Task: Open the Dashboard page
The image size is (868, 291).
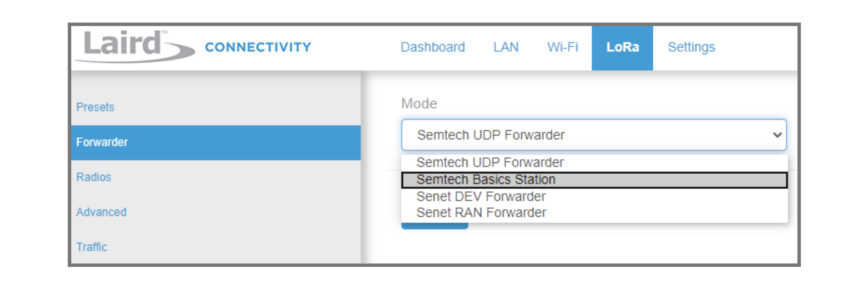Action: click(x=433, y=47)
